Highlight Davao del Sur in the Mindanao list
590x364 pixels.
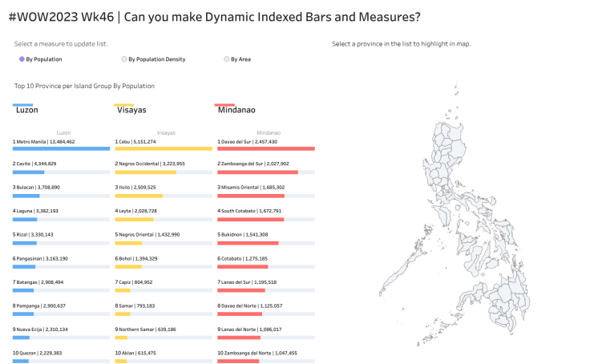[x=265, y=148]
